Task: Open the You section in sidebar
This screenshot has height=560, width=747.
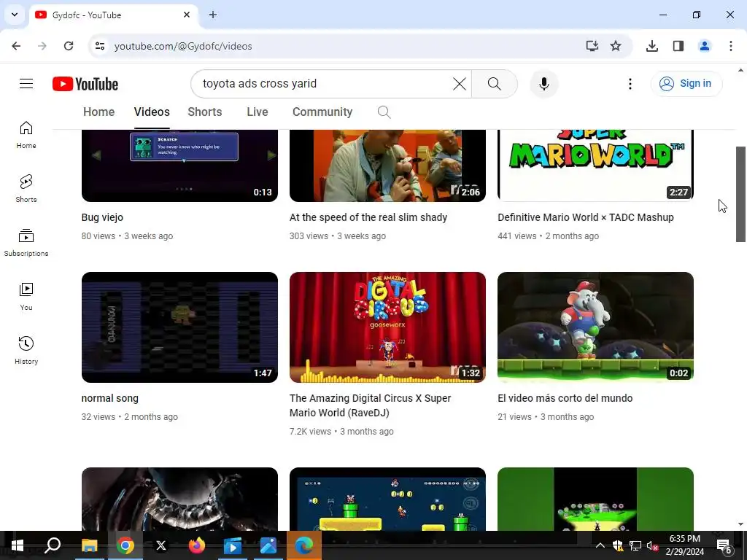Action: point(26,296)
